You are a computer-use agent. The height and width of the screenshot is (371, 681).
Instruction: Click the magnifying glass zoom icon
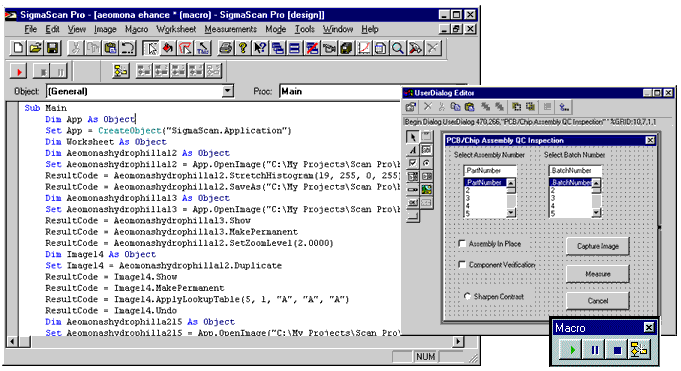(397, 48)
